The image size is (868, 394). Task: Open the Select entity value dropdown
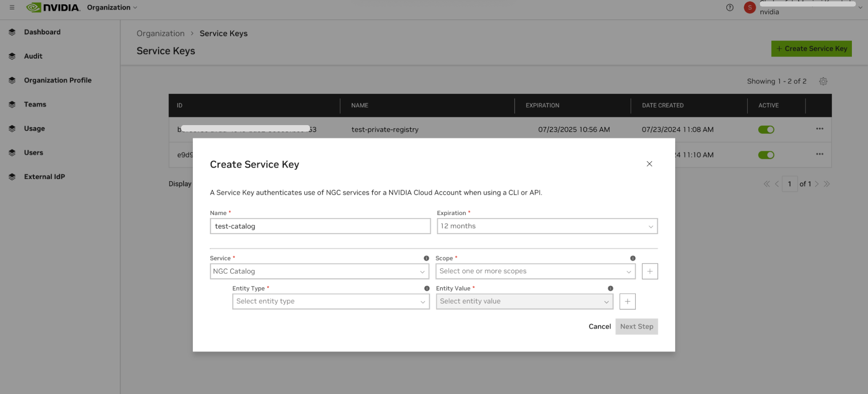(x=525, y=301)
